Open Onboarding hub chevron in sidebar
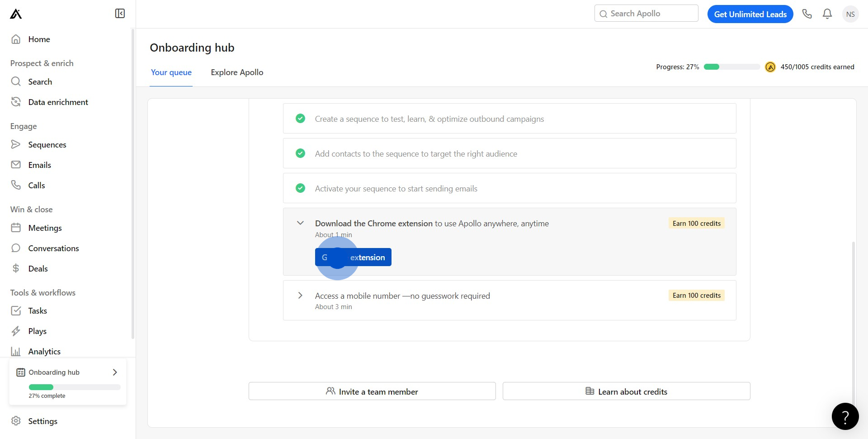This screenshot has width=868, height=439. pyautogui.click(x=115, y=372)
